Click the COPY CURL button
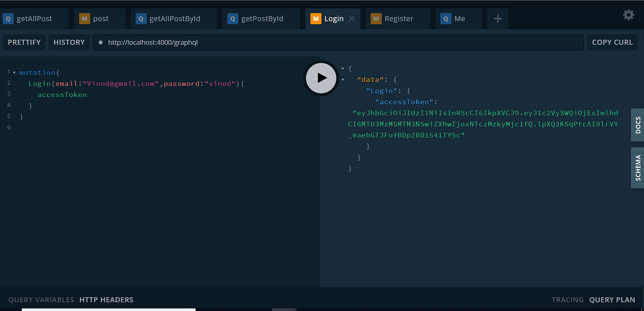 tap(612, 42)
